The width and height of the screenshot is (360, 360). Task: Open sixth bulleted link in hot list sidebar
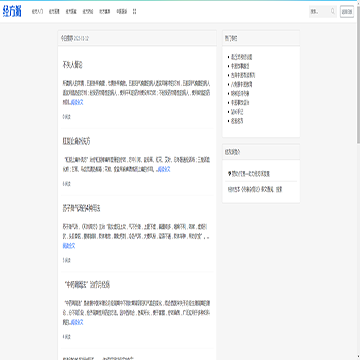(240, 103)
